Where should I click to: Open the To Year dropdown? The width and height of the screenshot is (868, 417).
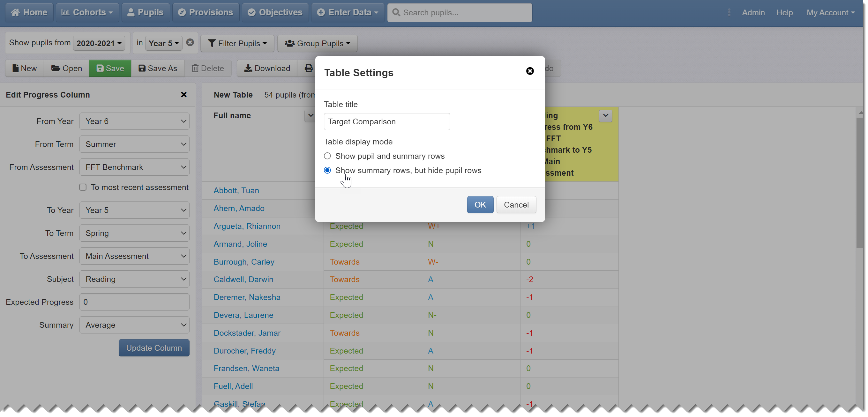[134, 210]
